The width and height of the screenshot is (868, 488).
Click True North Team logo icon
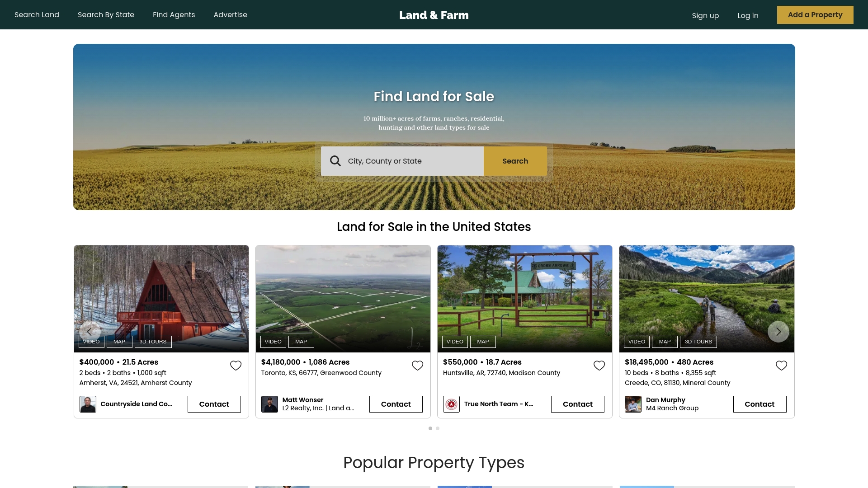click(x=451, y=404)
